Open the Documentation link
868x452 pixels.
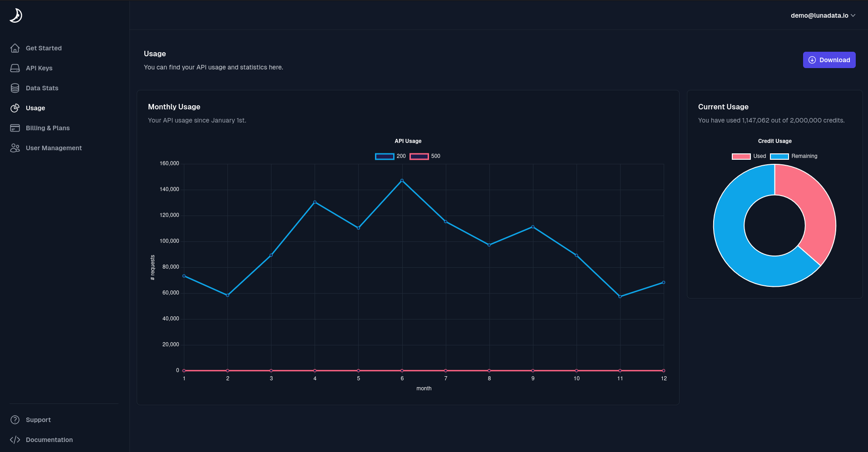coord(49,440)
